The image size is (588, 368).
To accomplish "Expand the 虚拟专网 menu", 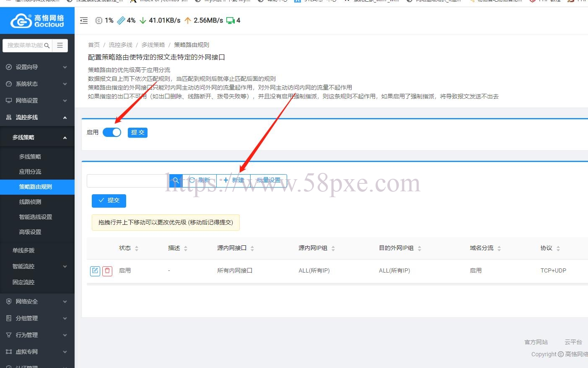I will click(x=37, y=352).
